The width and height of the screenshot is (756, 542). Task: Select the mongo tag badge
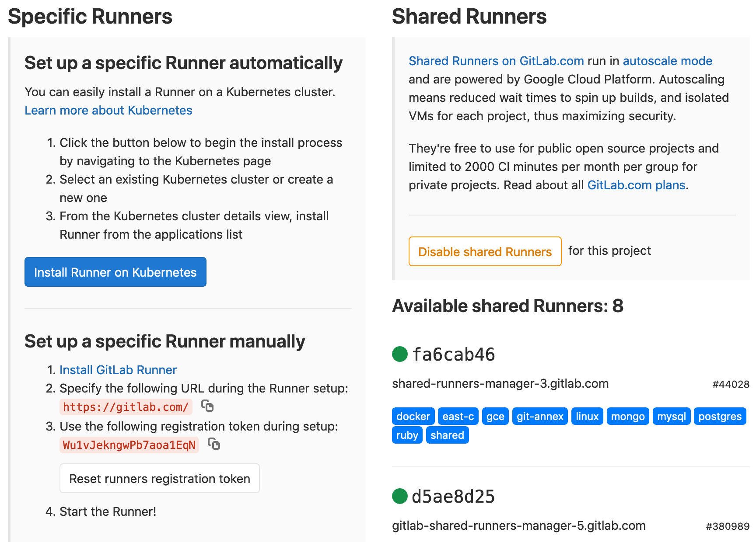coord(627,416)
